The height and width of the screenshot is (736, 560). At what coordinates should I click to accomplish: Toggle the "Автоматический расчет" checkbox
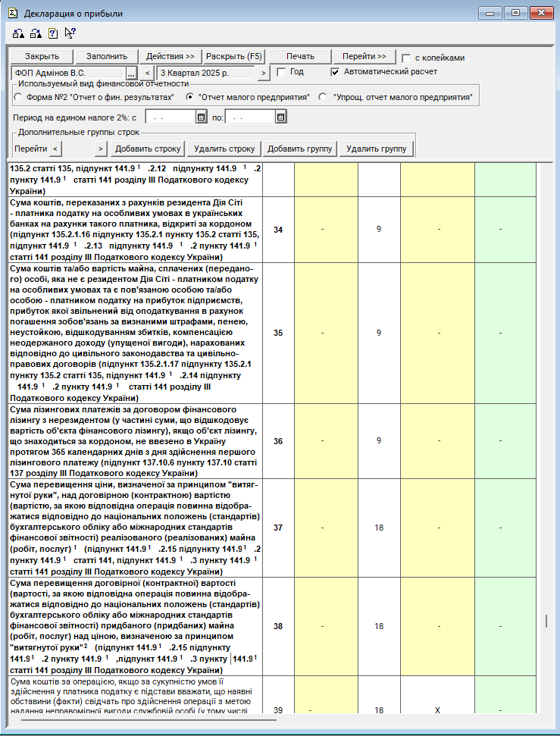[336, 72]
